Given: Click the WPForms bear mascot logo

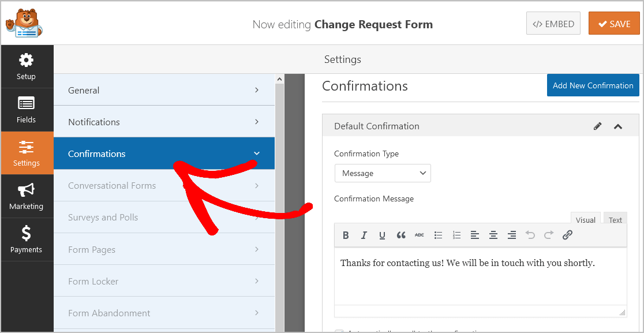Looking at the screenshot, I should pyautogui.click(x=24, y=23).
